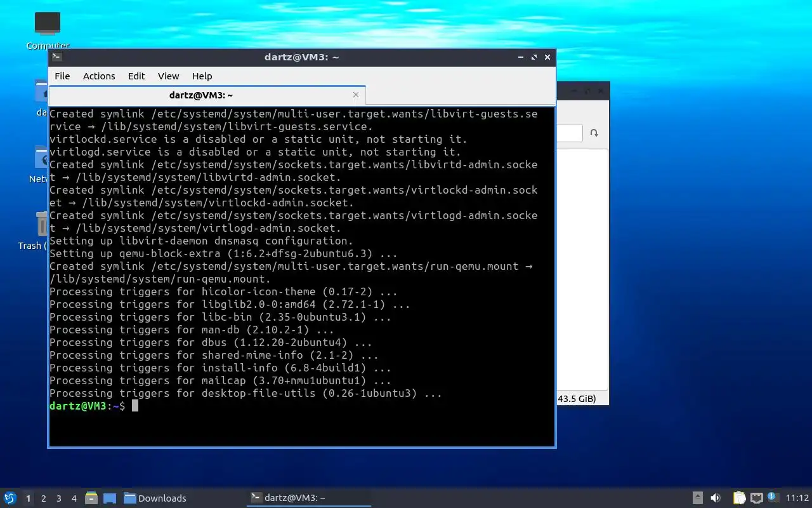The image size is (812, 508).
Task: Minimize the terminal window
Action: click(521, 57)
